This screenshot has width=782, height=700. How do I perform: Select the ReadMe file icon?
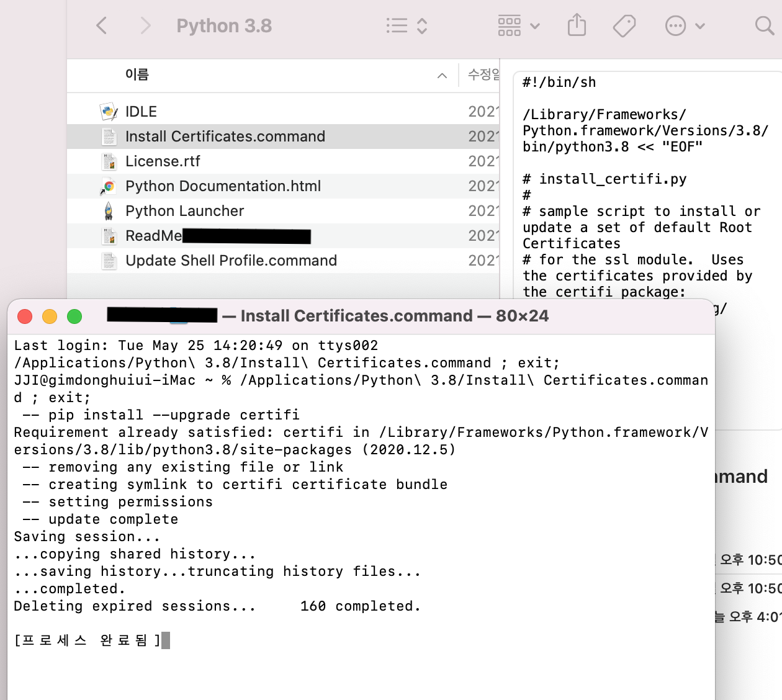pyautogui.click(x=109, y=236)
